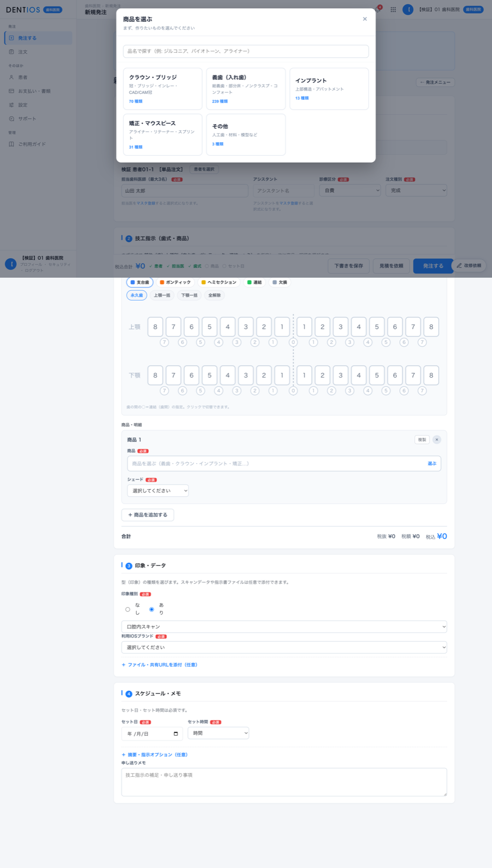
Task: Choose the 矯正・マウスピース category card
Action: click(163, 135)
